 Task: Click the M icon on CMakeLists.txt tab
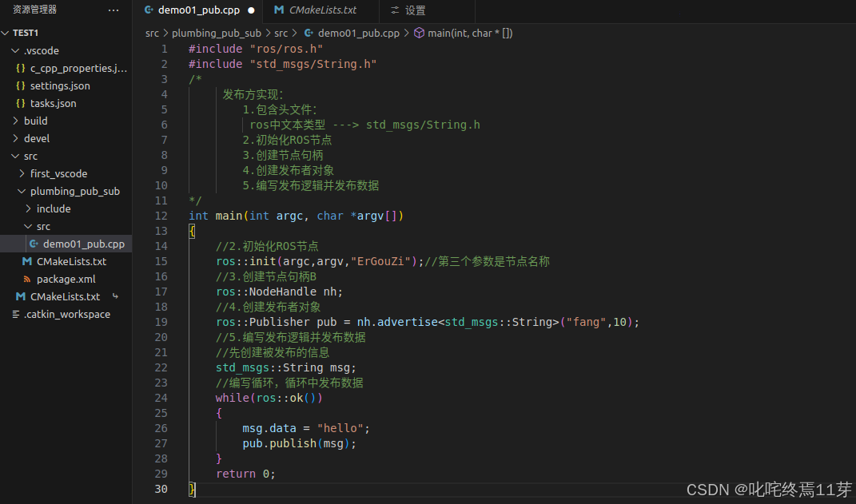point(279,10)
